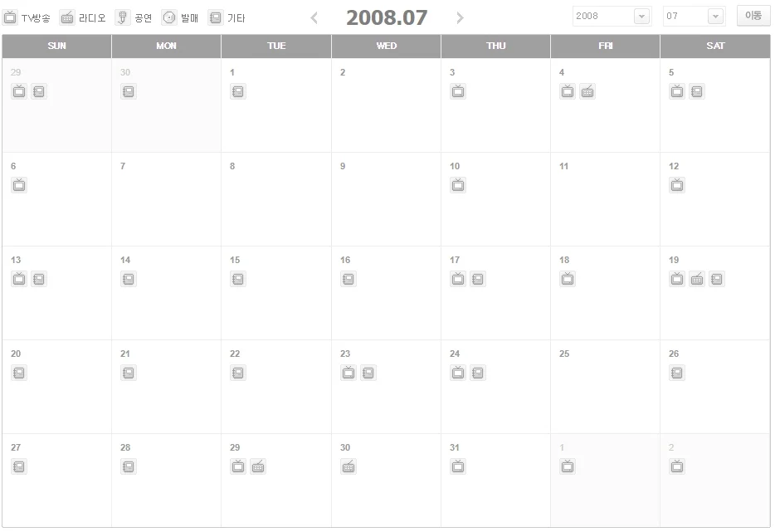Click the 라디오 legend icon

(67, 17)
